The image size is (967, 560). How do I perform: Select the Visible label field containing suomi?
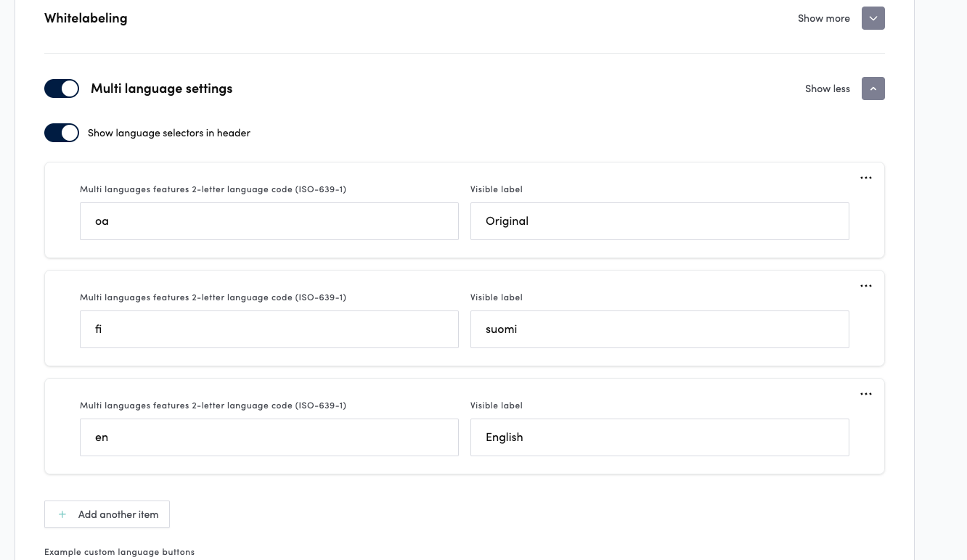(x=659, y=329)
